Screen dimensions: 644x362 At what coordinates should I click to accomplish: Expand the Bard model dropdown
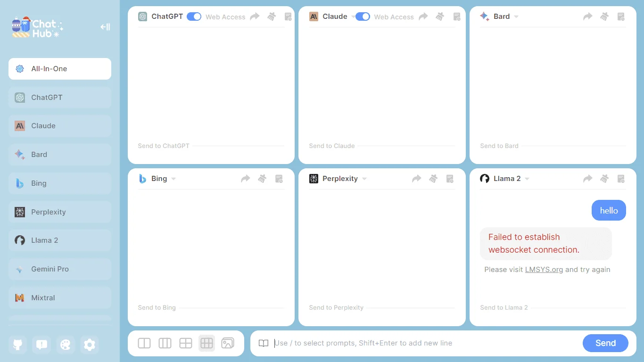(x=516, y=16)
